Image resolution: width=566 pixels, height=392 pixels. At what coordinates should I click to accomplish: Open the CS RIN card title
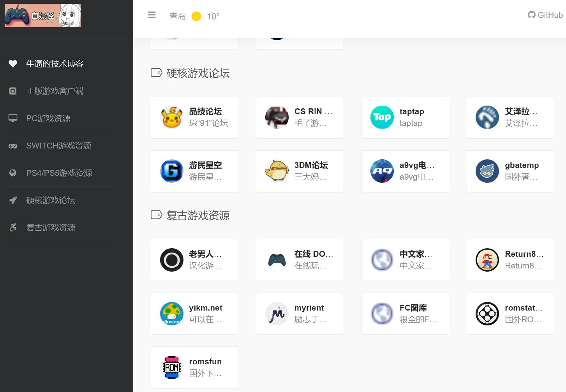click(313, 111)
